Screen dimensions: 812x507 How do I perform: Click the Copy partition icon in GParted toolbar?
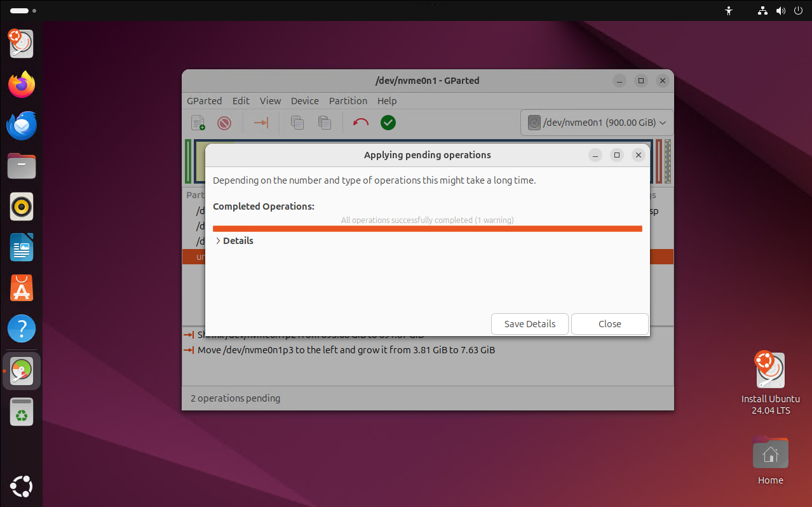tap(297, 123)
